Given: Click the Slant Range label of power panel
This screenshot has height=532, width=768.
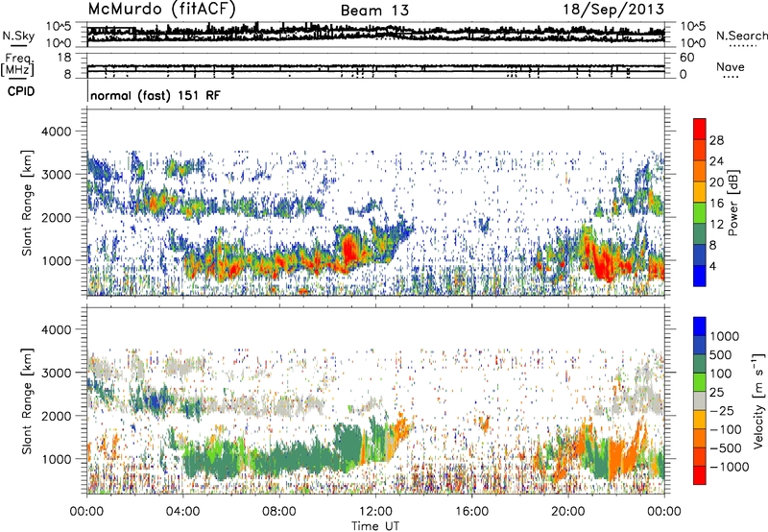Looking at the screenshot, I should (27, 203).
